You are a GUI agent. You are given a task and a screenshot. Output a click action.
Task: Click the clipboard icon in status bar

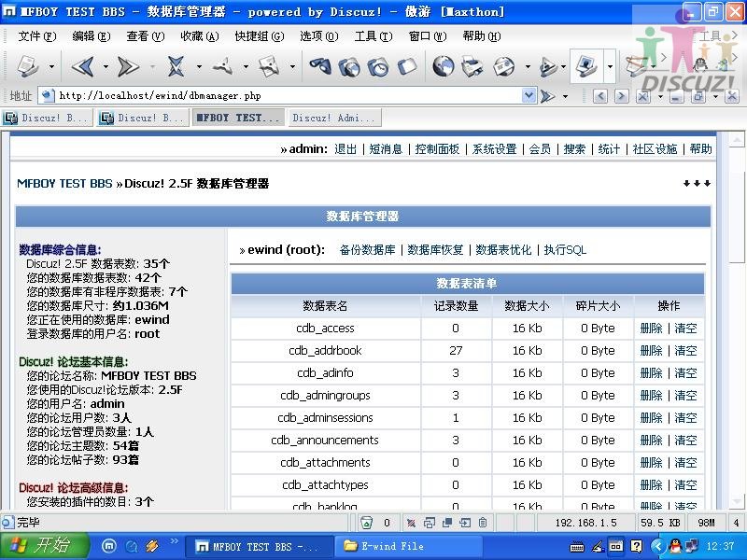point(483,523)
